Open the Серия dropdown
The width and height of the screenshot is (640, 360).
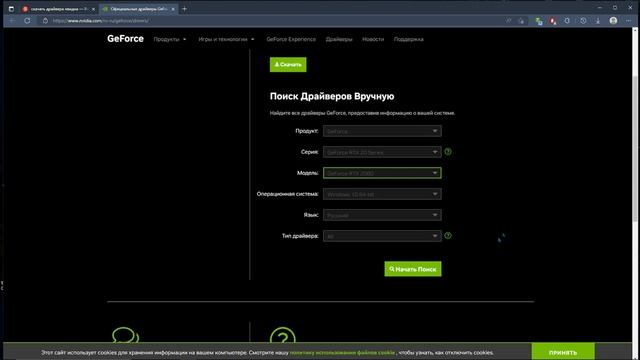382,152
